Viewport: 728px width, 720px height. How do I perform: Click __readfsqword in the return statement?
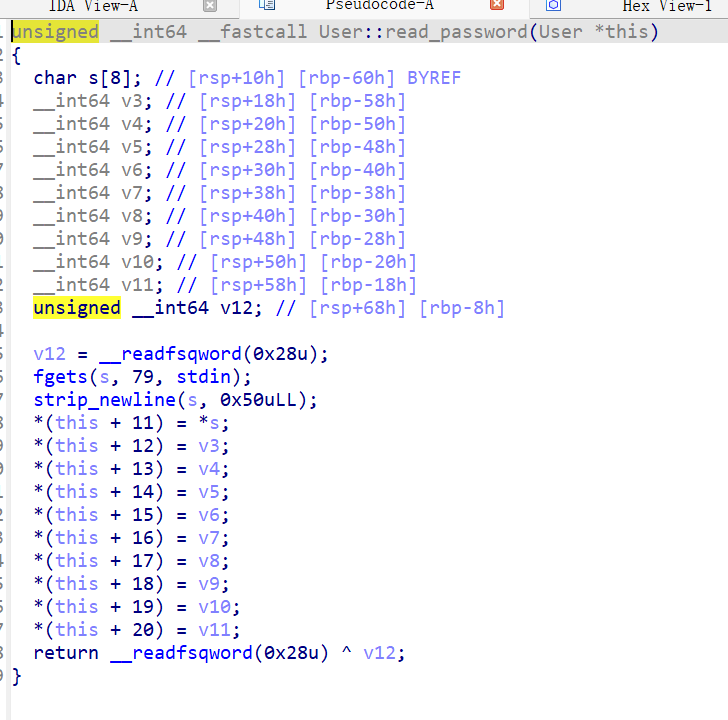pos(182,653)
